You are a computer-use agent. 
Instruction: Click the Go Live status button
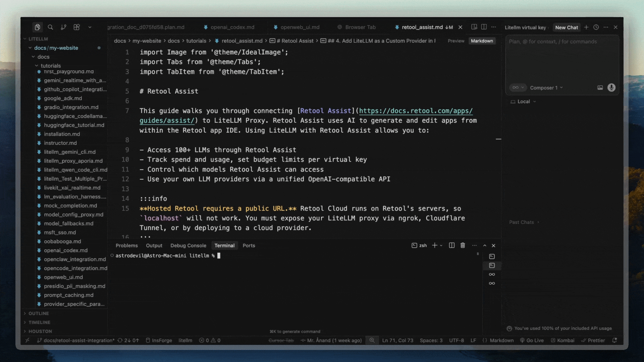point(532,340)
